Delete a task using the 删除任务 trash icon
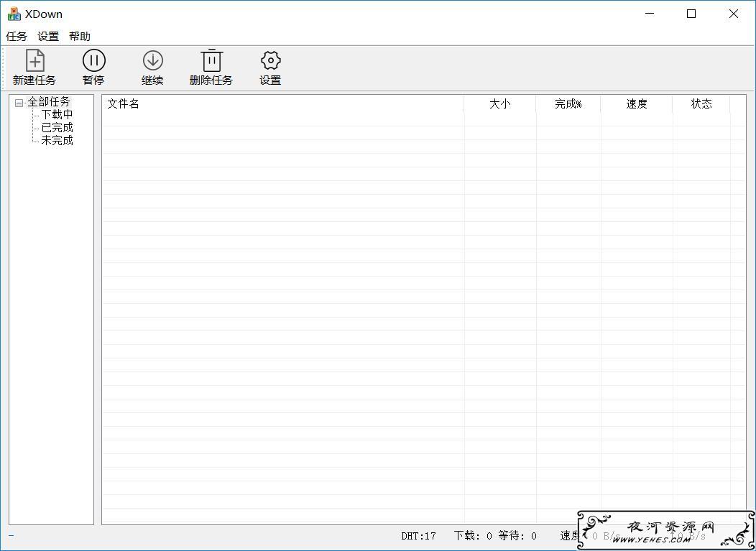Image resolution: width=756 pixels, height=551 pixels. (212, 60)
